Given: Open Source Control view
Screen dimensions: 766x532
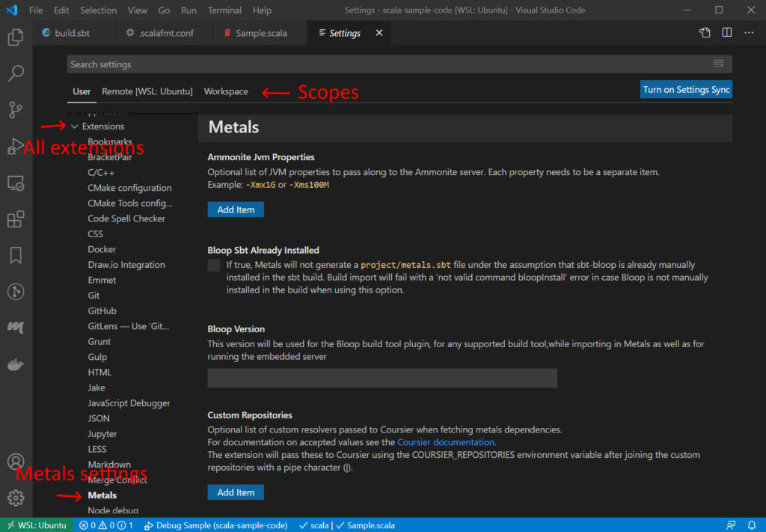Looking at the screenshot, I should [16, 110].
